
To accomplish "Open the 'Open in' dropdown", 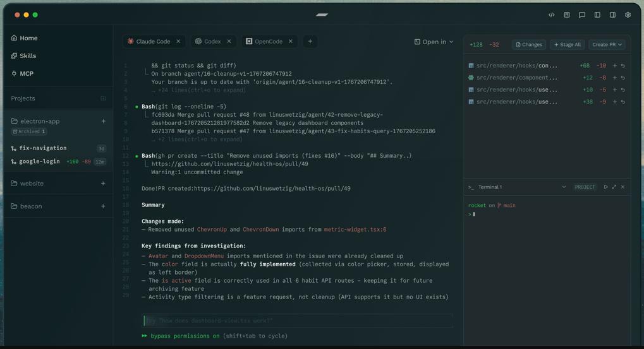I will 434,42.
